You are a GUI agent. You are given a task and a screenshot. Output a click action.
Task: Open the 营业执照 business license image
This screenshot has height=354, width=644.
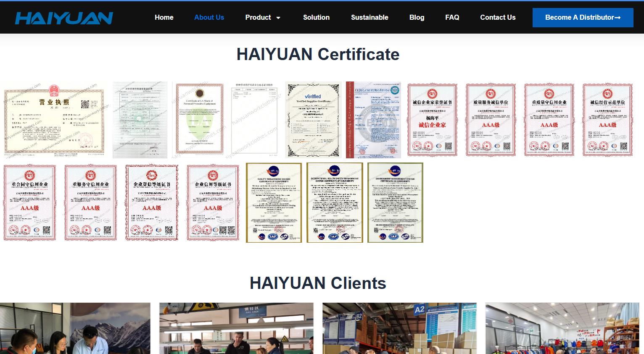tap(55, 120)
